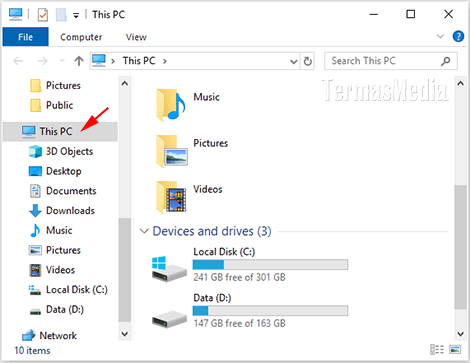The height and width of the screenshot is (363, 470).
Task: Click the main pane scroll up arrow
Action: 460,83
